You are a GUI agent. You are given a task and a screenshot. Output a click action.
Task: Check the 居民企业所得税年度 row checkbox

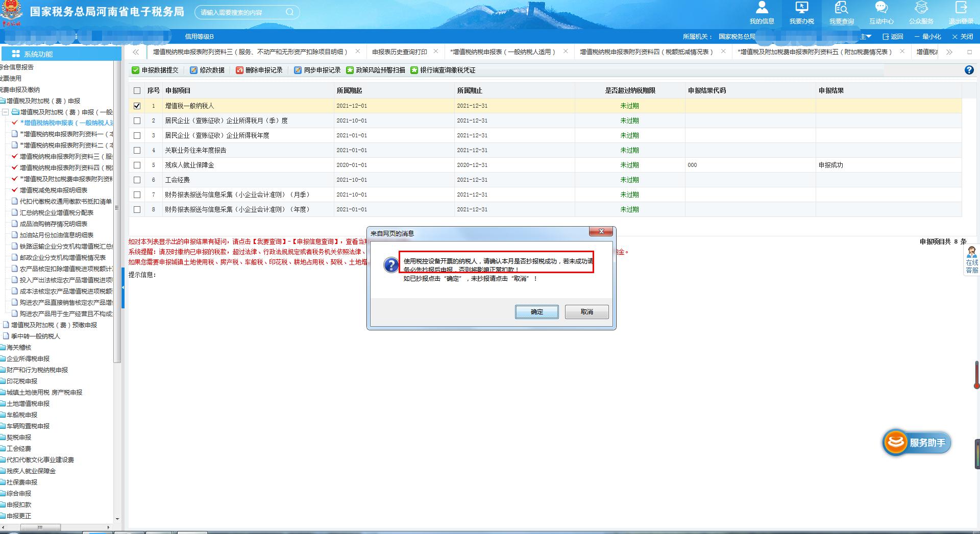click(137, 135)
